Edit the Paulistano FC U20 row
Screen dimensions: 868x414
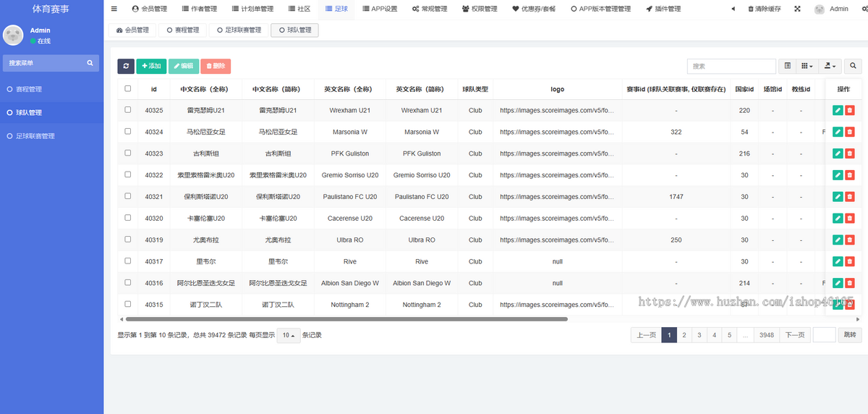coord(838,196)
